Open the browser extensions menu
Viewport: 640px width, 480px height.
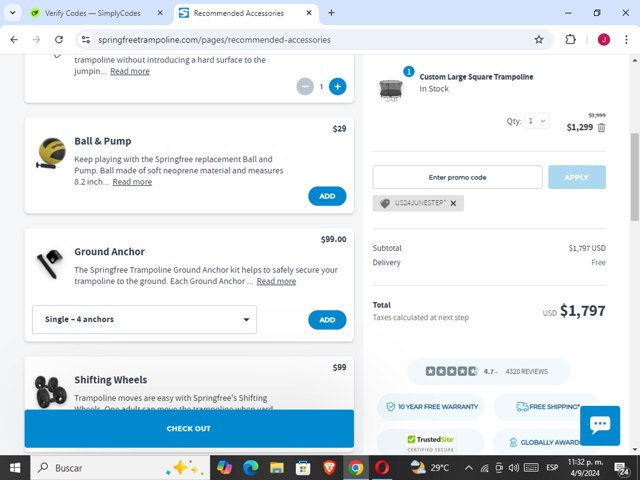(570, 40)
